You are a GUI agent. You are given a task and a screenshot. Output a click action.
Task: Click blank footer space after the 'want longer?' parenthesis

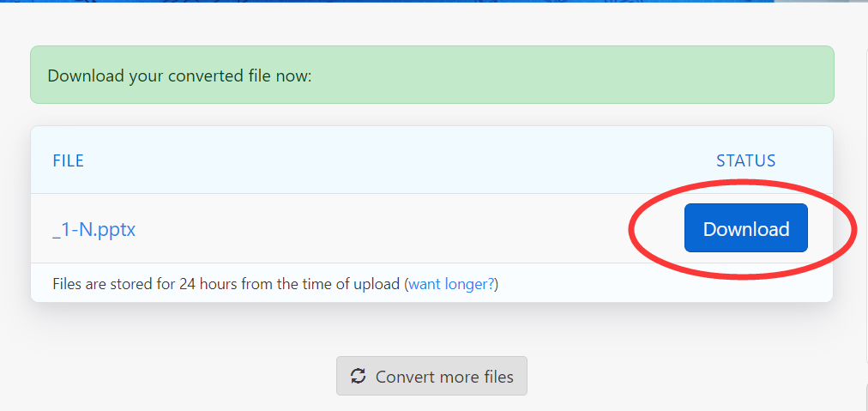(664, 284)
